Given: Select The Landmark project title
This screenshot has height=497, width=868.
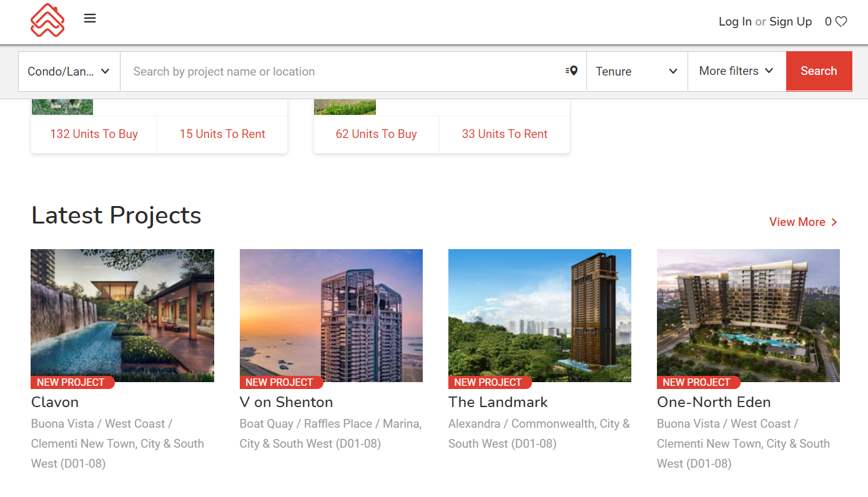Looking at the screenshot, I should tap(498, 402).
